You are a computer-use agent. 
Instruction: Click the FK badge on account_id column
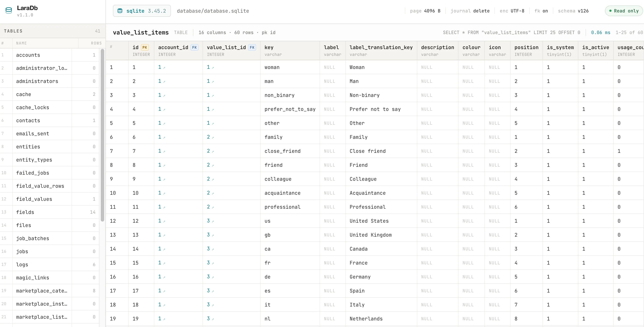194,47
